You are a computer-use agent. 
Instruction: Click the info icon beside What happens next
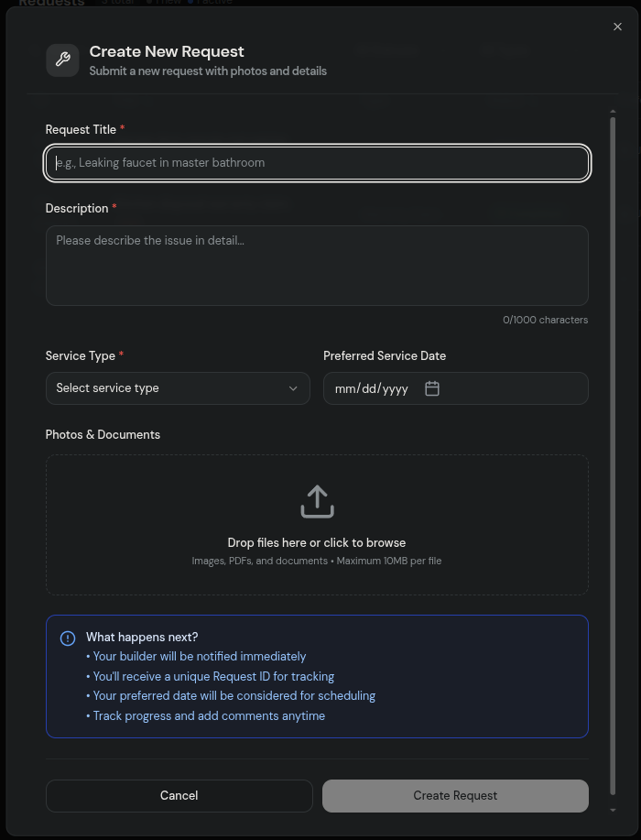click(68, 638)
